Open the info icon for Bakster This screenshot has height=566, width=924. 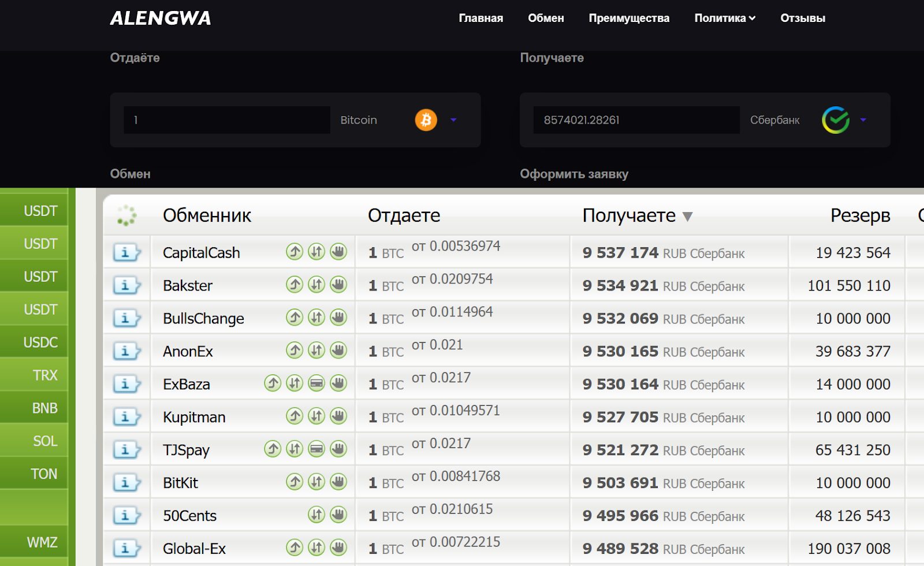click(126, 285)
